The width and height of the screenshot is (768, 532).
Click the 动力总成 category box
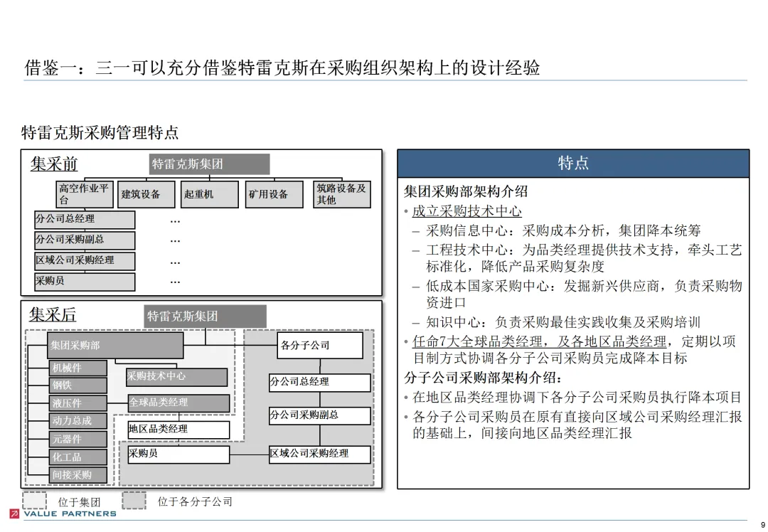tap(78, 421)
